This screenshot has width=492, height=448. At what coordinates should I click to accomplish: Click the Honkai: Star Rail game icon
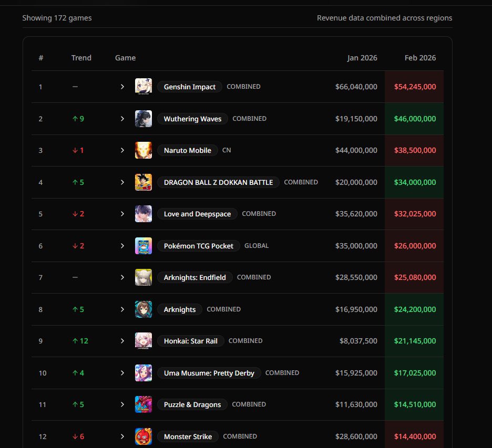pyautogui.click(x=143, y=341)
